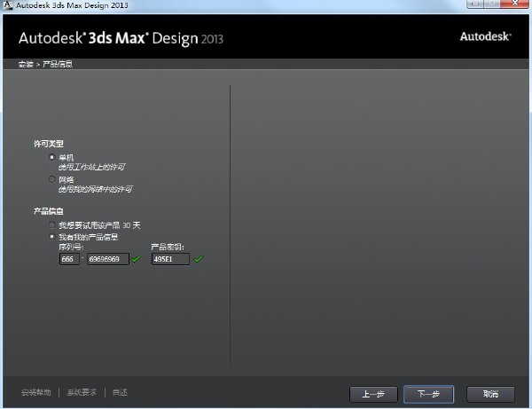The height and width of the screenshot is (409, 532).
Task: Open the 安装帮助 installation help link
Action: [36, 393]
